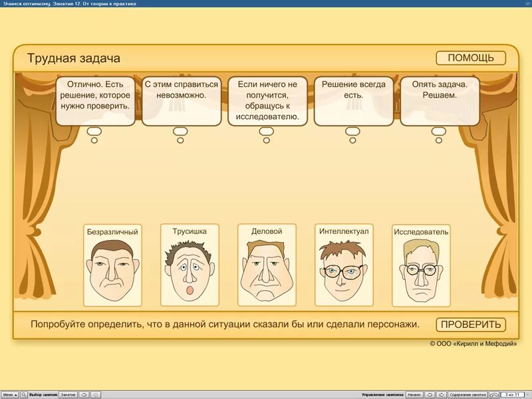Click the ПОМОЩЬ help button
This screenshot has height=399, width=532.
coord(471,58)
